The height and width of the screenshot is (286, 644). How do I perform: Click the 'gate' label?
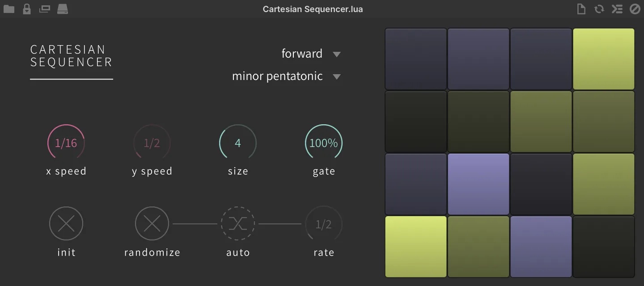pos(324,172)
